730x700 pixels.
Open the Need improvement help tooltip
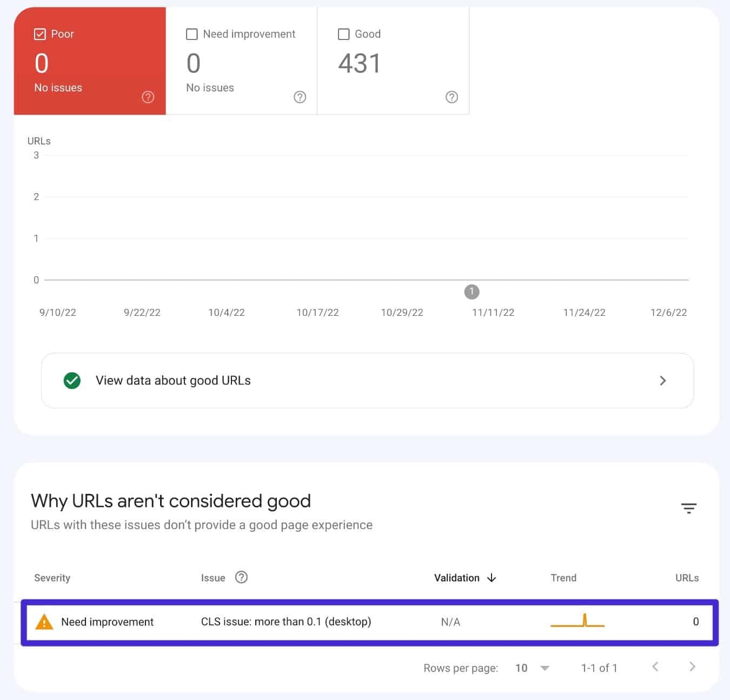click(300, 97)
